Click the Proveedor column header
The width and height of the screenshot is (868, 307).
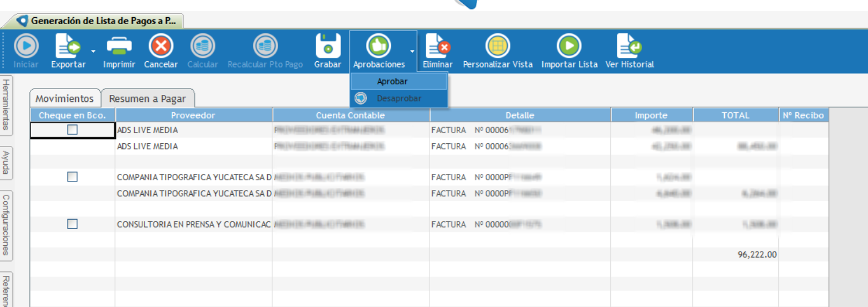(193, 115)
